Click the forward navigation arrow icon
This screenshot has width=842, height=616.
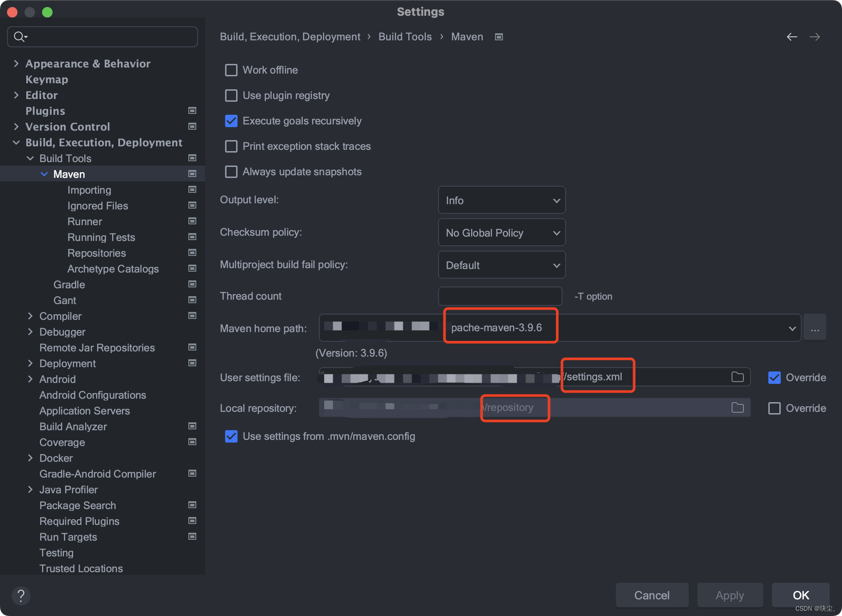(814, 37)
